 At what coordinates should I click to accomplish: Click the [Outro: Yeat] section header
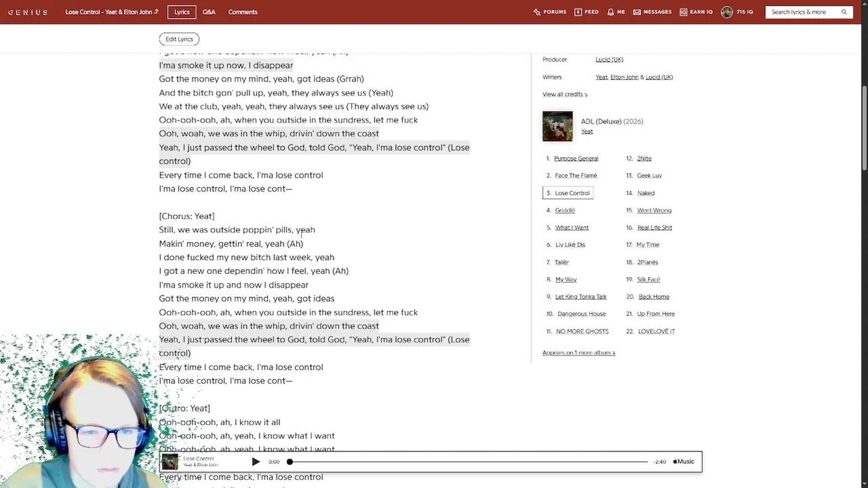[184, 408]
